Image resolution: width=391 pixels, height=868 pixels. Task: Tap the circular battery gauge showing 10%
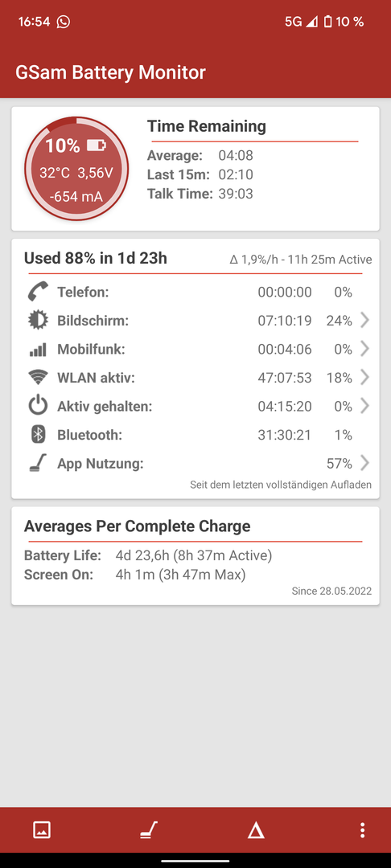coord(76,168)
